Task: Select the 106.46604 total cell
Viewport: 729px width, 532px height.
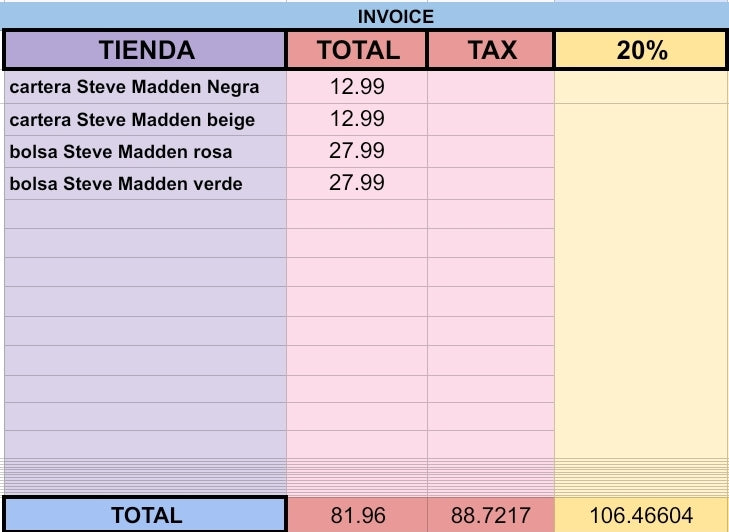Action: point(641,515)
